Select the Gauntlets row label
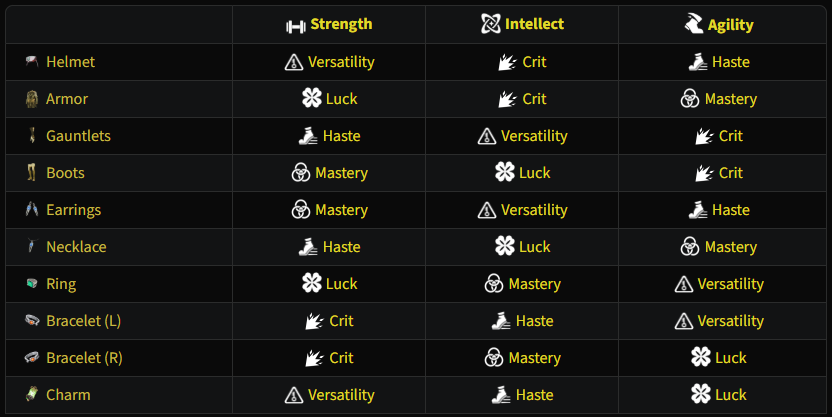 78,136
